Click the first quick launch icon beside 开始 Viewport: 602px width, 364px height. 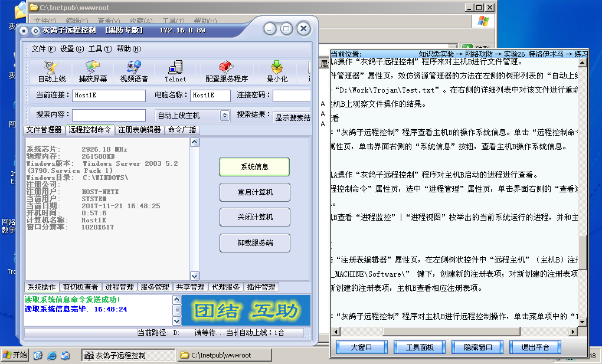tap(38, 356)
